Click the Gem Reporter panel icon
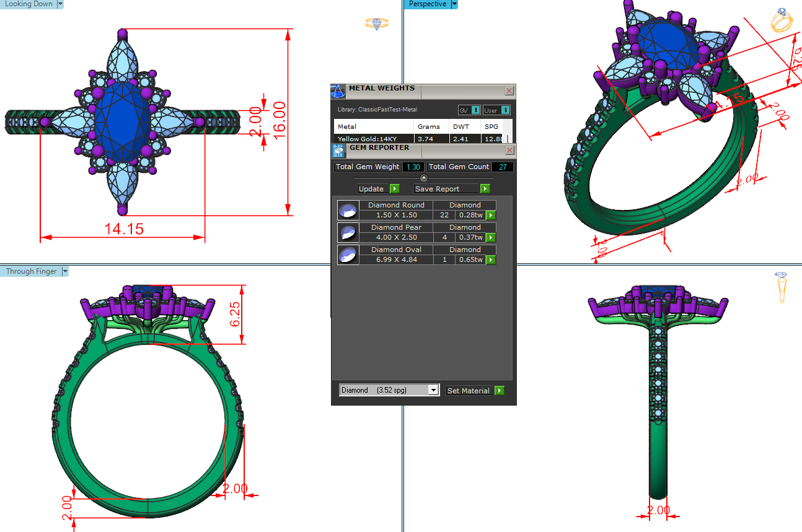The width and height of the screenshot is (802, 532). pos(338,150)
